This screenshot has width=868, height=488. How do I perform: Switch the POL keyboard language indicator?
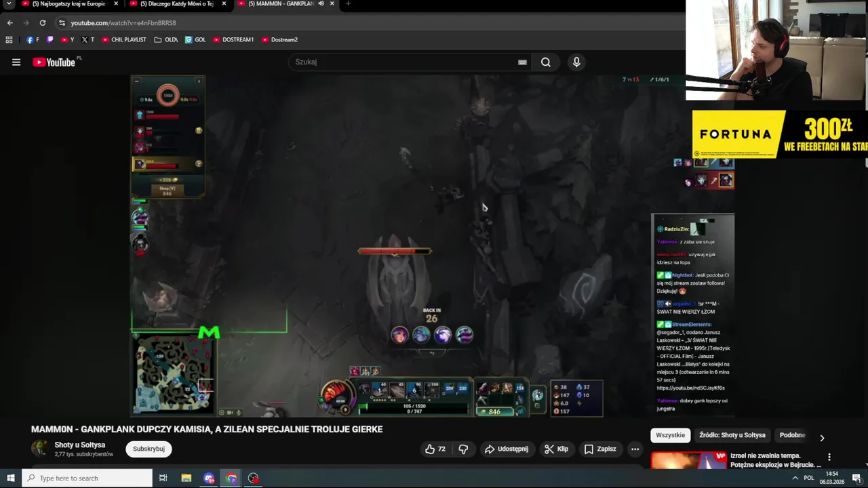pos(808,479)
